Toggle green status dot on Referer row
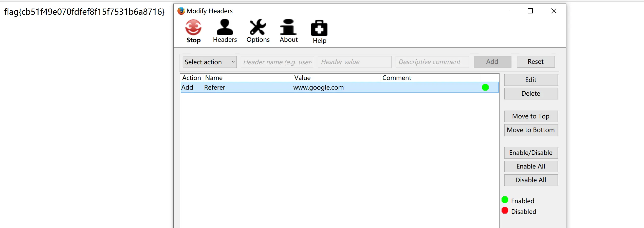This screenshot has width=644, height=228. pyautogui.click(x=485, y=87)
